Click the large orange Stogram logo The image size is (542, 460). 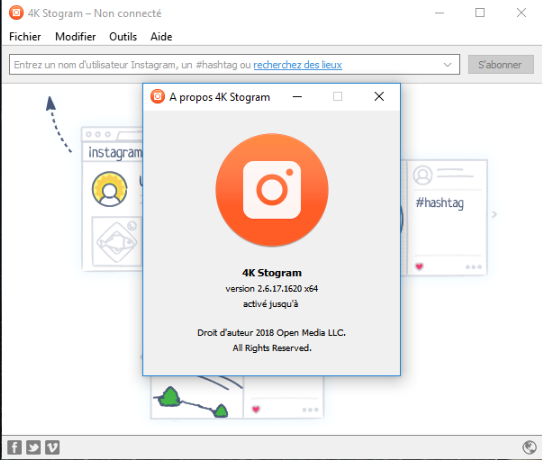click(272, 190)
